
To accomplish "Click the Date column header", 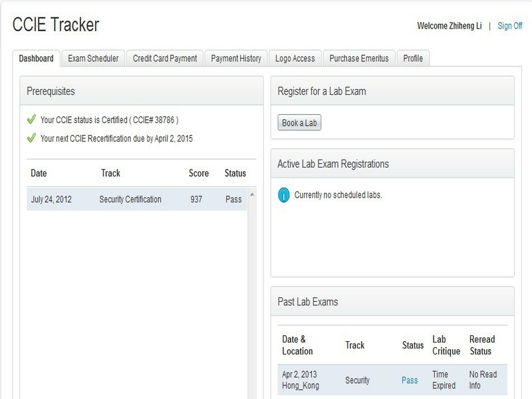I will [x=39, y=173].
